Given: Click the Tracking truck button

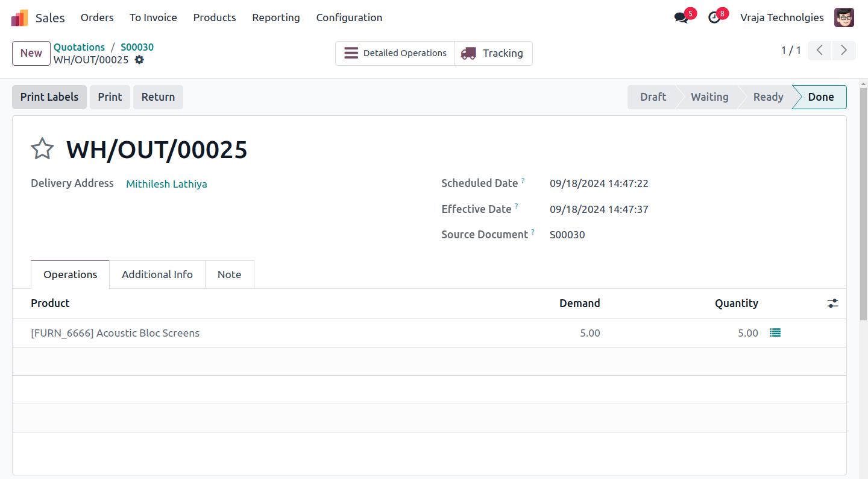Looking at the screenshot, I should point(493,53).
